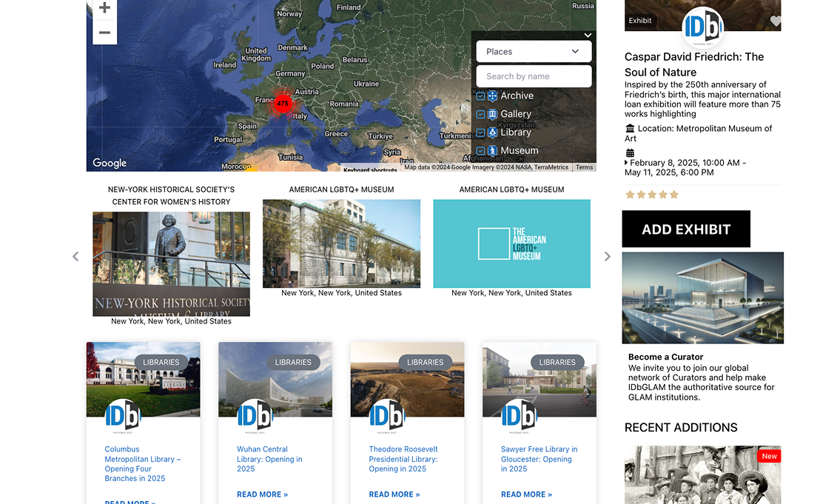Screen dimensions: 837x504
Task: Open Columbus Metropolitan Library article link
Action: pyautogui.click(x=143, y=464)
